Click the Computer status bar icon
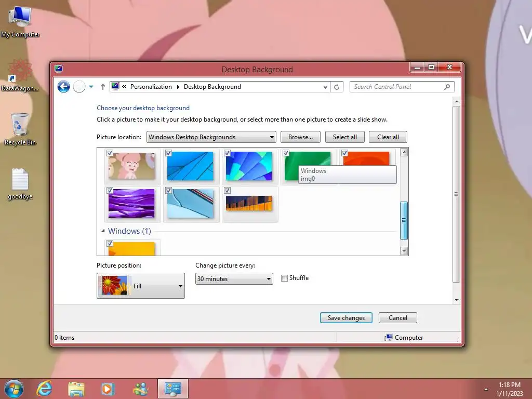The width and height of the screenshot is (532, 399). [x=389, y=337]
